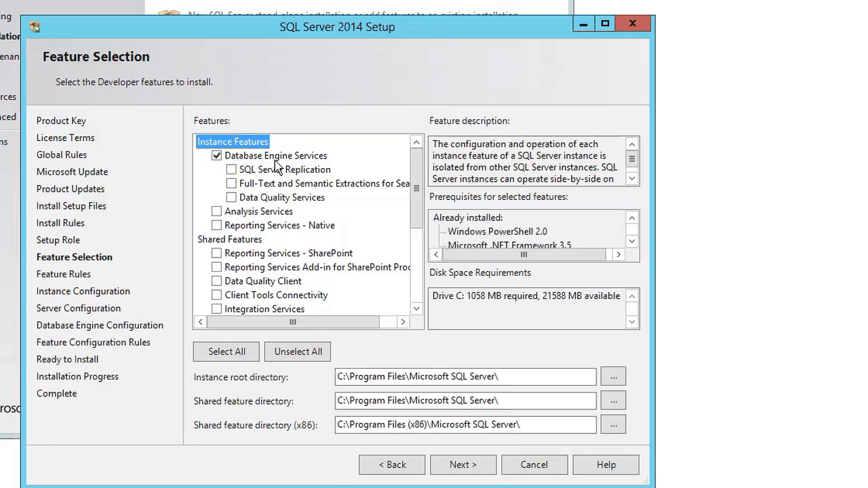
Task: Select Feature Configuration Rules step
Action: click(x=94, y=342)
